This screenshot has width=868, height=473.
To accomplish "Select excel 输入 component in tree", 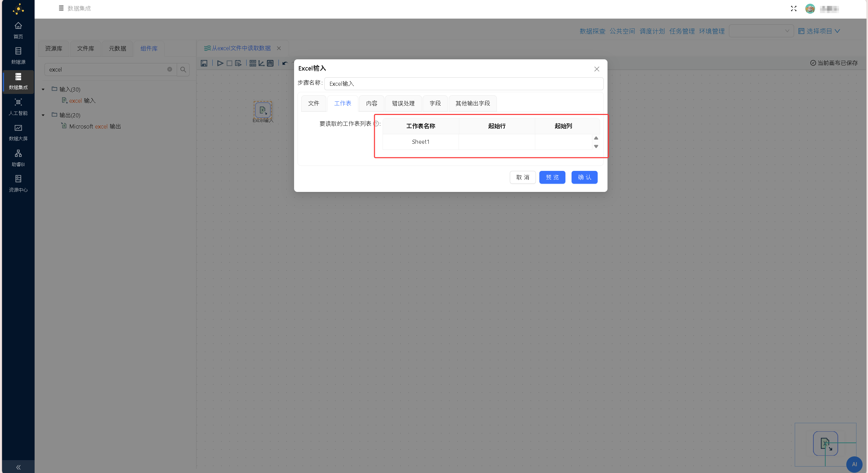I will coord(79,101).
